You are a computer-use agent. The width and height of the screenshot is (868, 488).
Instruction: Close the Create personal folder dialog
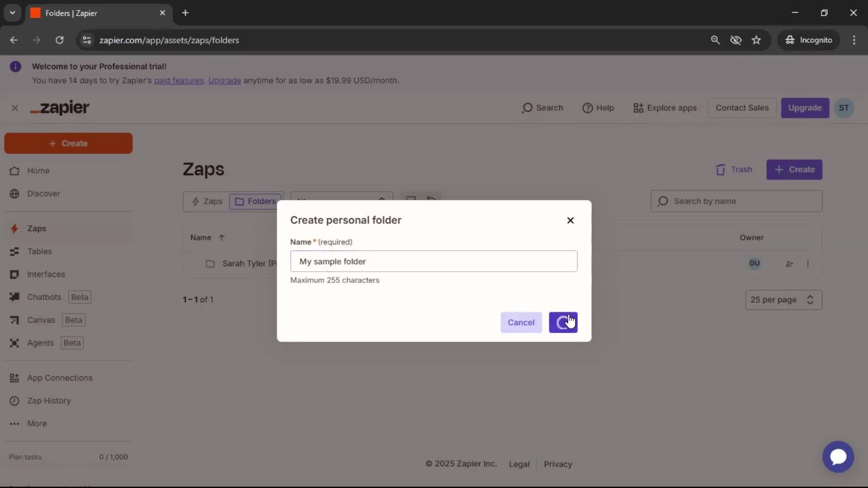click(571, 220)
